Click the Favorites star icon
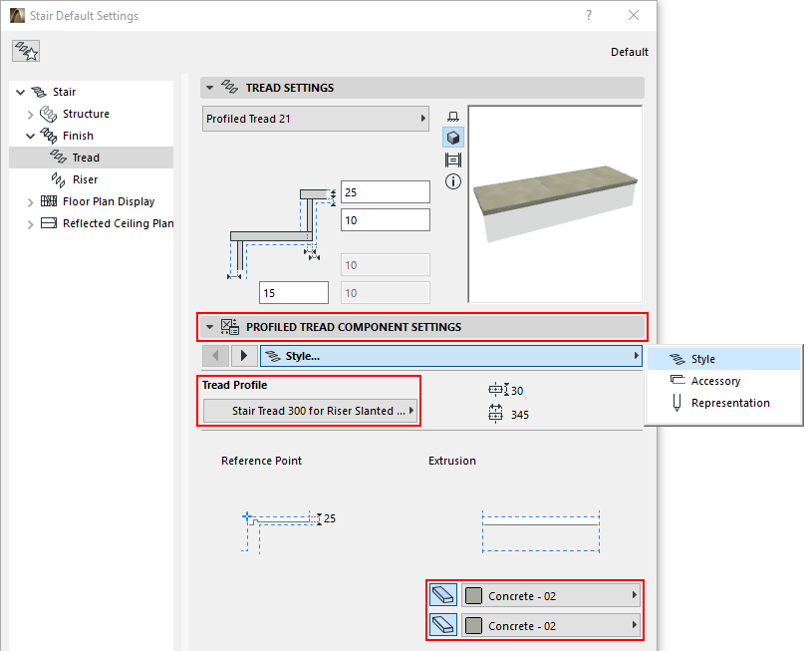Screen dimensions: 812x651 [x=26, y=52]
